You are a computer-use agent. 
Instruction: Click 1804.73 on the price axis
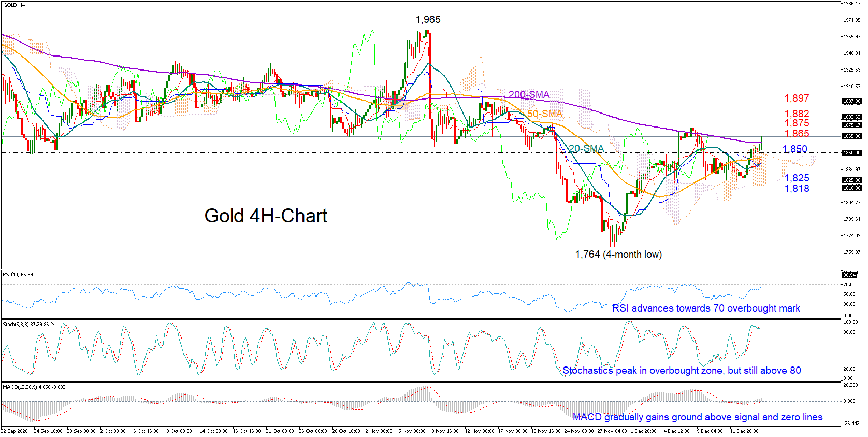click(x=852, y=203)
